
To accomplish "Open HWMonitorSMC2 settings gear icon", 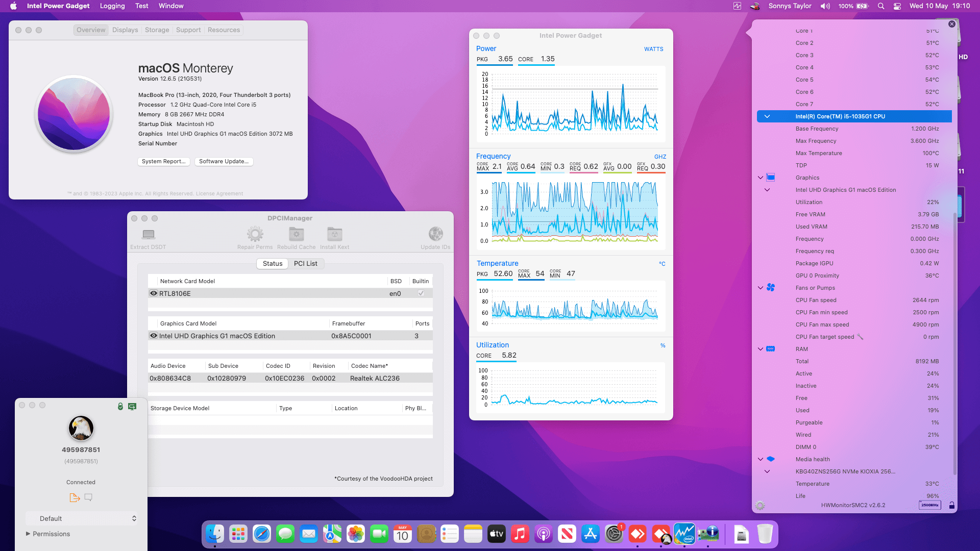I will pyautogui.click(x=760, y=505).
